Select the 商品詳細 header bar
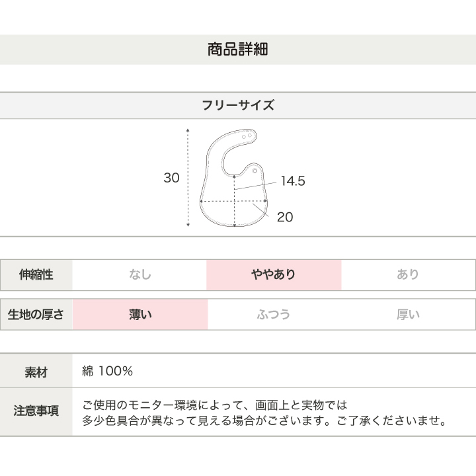476x476 pixels. click(238, 50)
